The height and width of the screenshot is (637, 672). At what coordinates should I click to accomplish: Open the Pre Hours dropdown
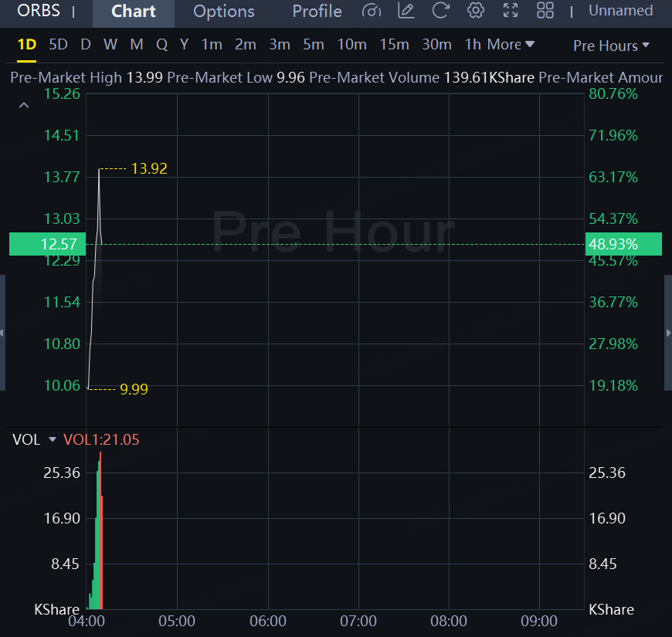click(611, 46)
